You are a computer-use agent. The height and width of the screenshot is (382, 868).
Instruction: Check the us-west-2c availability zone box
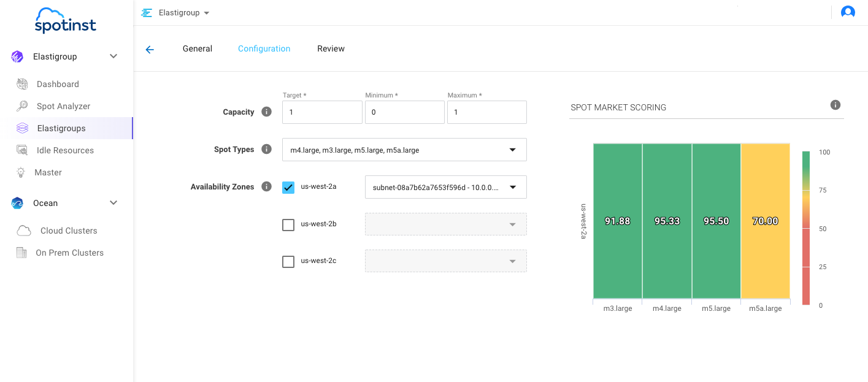[x=288, y=262]
